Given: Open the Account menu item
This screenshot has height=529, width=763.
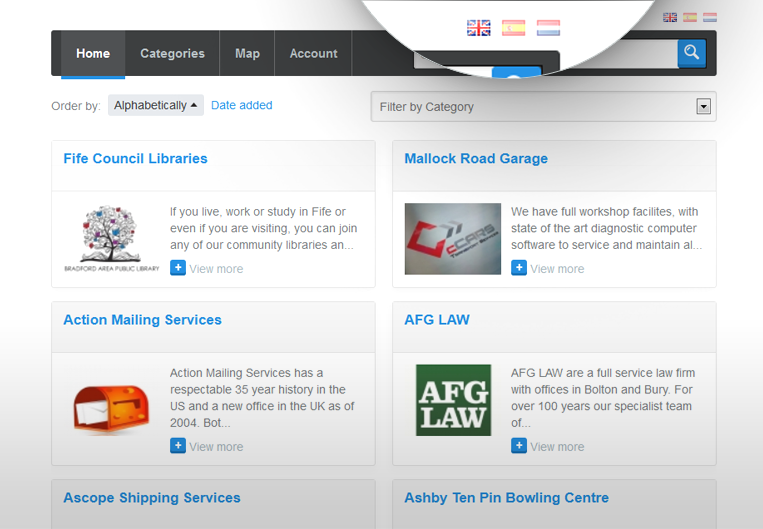Looking at the screenshot, I should click(x=313, y=54).
